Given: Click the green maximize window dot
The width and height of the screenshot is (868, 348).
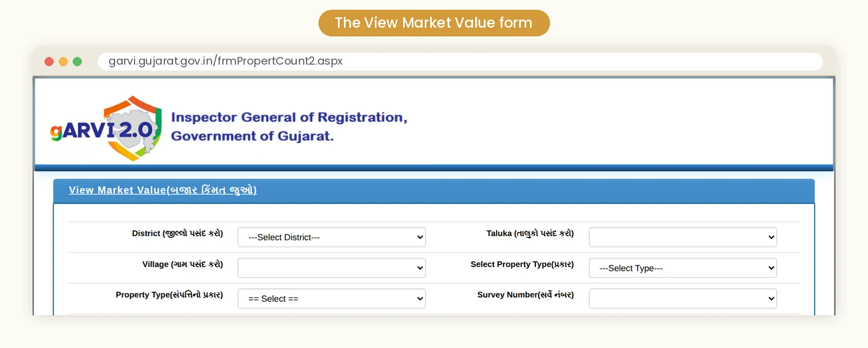Looking at the screenshot, I should pos(77,61).
